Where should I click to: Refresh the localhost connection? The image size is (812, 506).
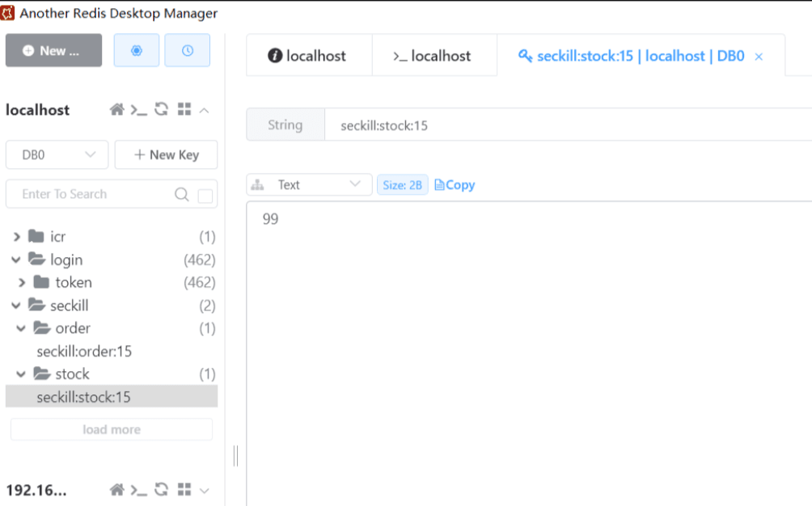pyautogui.click(x=162, y=109)
